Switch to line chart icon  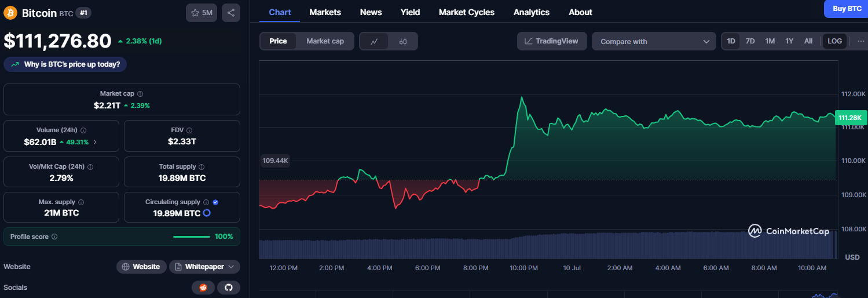pyautogui.click(x=375, y=41)
